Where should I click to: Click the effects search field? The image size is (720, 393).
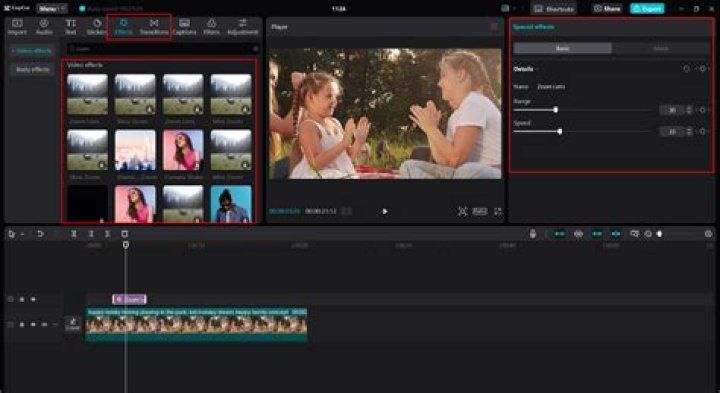[x=163, y=49]
